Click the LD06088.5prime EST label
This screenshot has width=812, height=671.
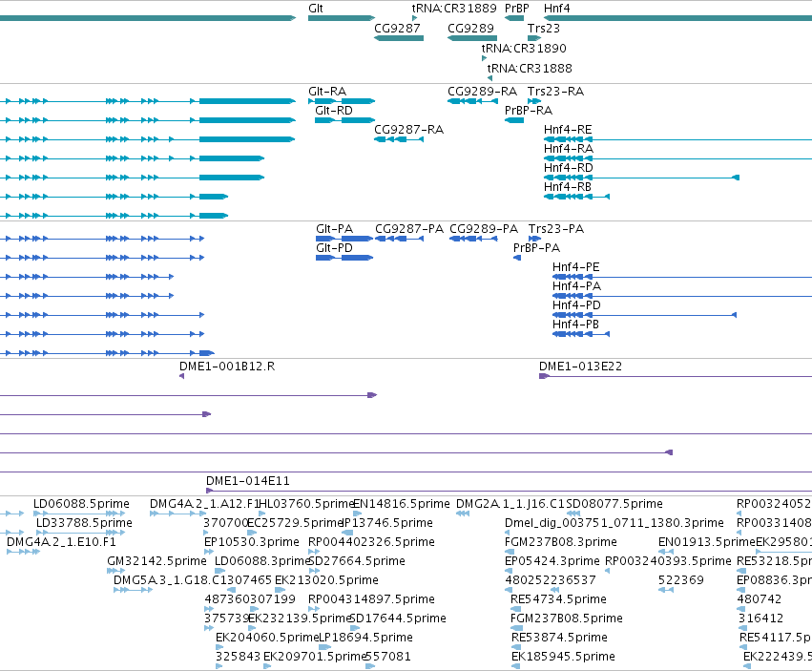(x=81, y=504)
